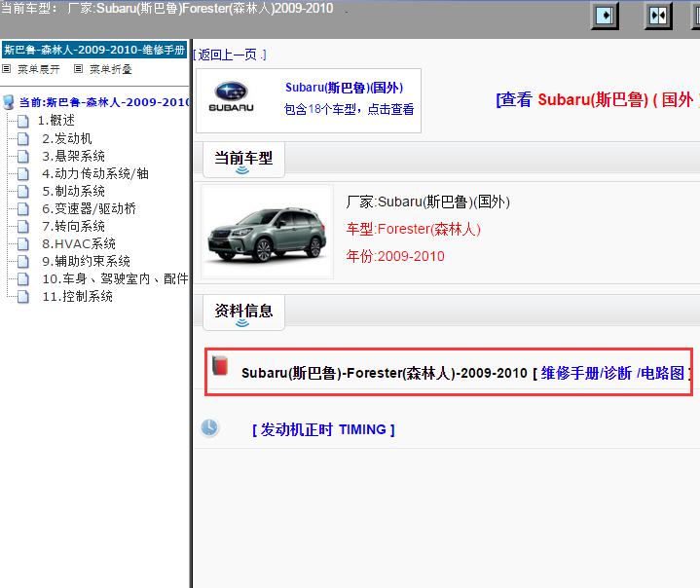The height and width of the screenshot is (588, 700).
Task: Click the page icon next to 2.发动机
Action: tap(23, 139)
